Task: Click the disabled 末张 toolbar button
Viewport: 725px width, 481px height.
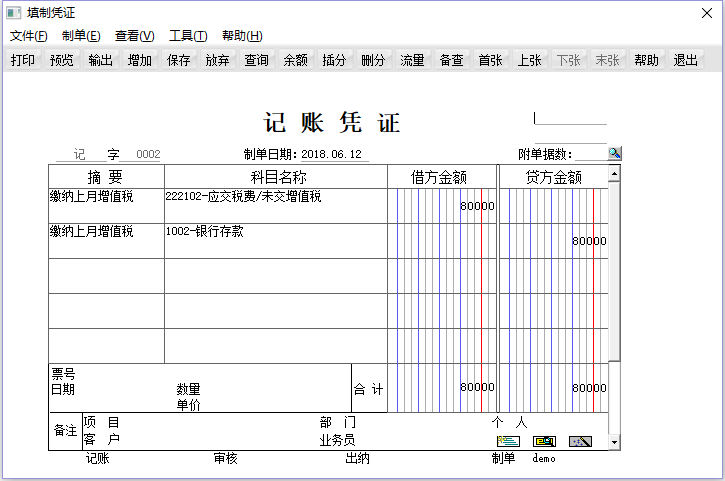Action: [607, 60]
